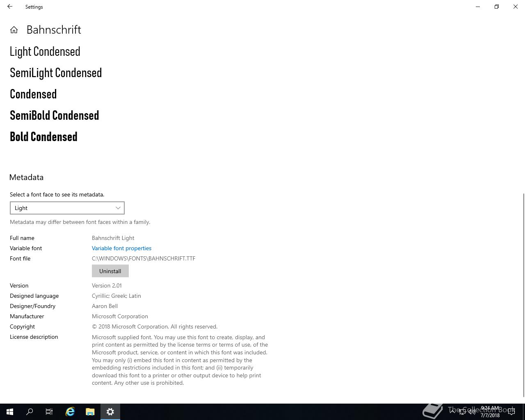Click the Metadata heading
Image resolution: width=525 pixels, height=420 pixels.
26,177
